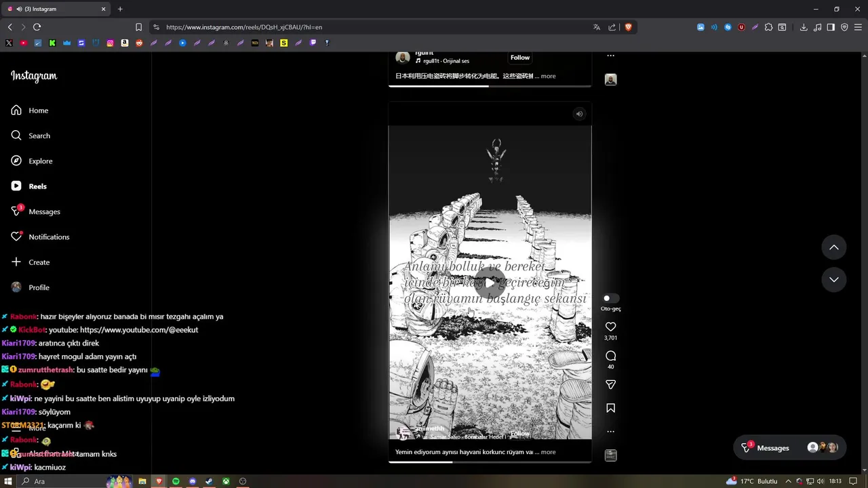Open Messages in Instagram sidebar
The width and height of the screenshot is (868, 488).
point(35,211)
